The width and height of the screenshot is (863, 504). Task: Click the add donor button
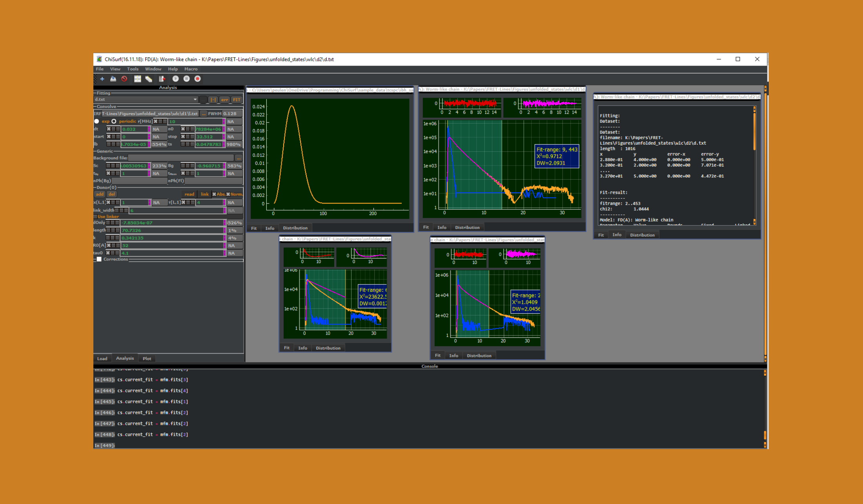[100, 194]
